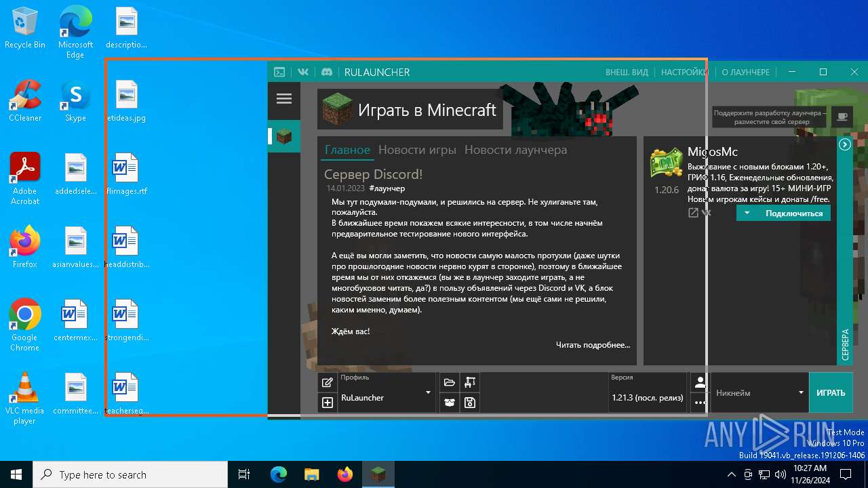Select the etideas.jpg file on desktop
Screen dimensions: 868x488
click(x=126, y=102)
